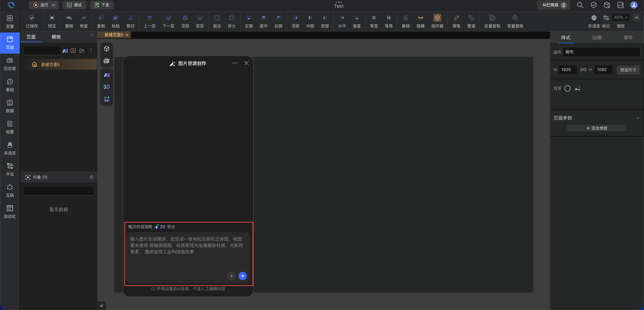The image size is (644, 310).
Task: Redo with the 恢复 icon
Action: point(84,21)
